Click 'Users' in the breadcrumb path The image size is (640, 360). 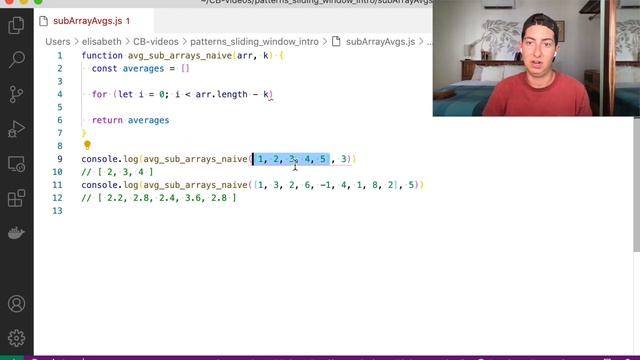(58, 42)
